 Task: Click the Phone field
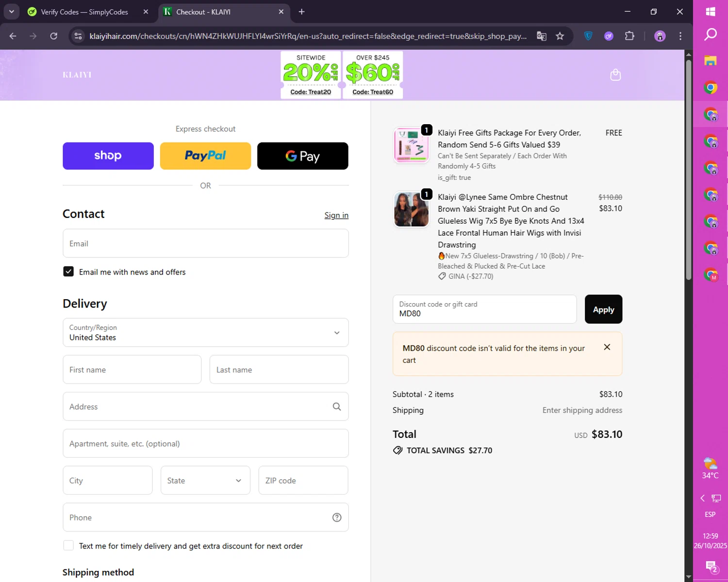(206, 517)
